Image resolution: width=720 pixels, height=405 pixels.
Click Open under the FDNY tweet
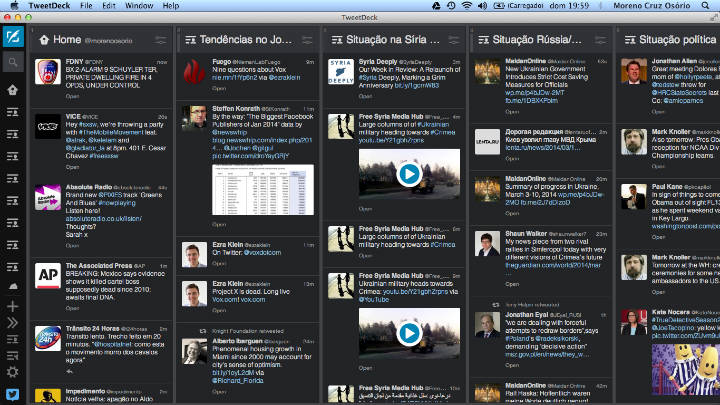click(72, 96)
